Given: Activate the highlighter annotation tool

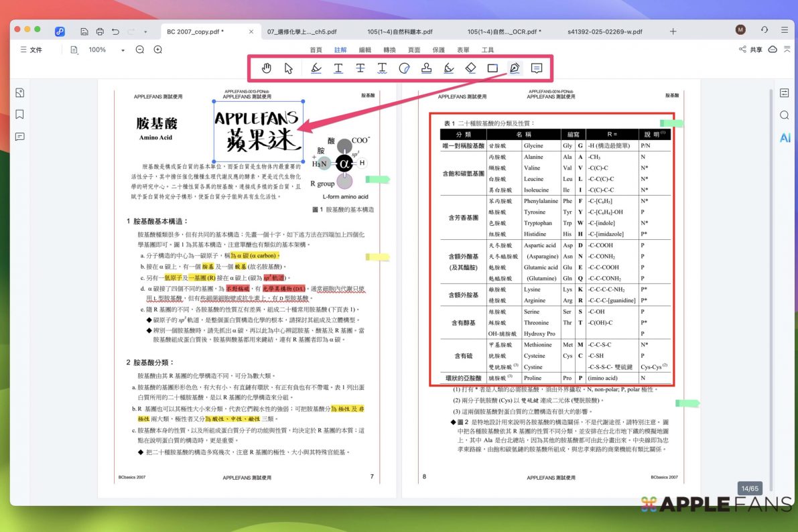Looking at the screenshot, I should (316, 68).
